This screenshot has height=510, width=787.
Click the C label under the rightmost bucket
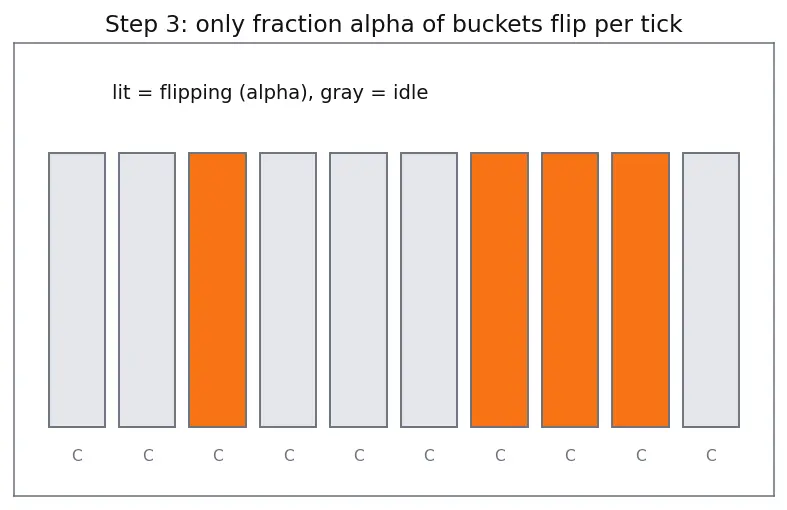click(x=711, y=455)
